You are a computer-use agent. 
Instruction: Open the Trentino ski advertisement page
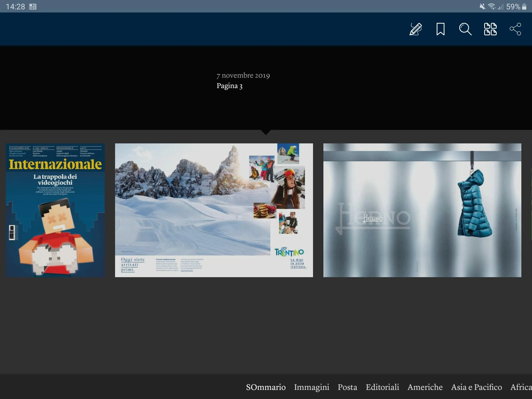(214, 210)
